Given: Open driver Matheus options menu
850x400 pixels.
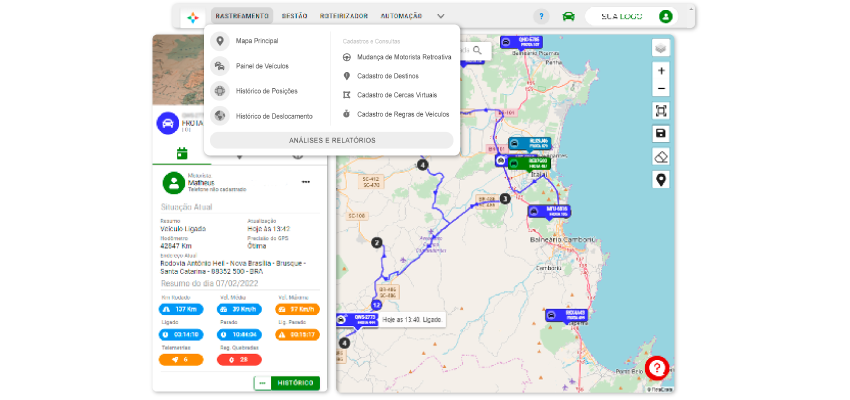Looking at the screenshot, I should tap(306, 181).
